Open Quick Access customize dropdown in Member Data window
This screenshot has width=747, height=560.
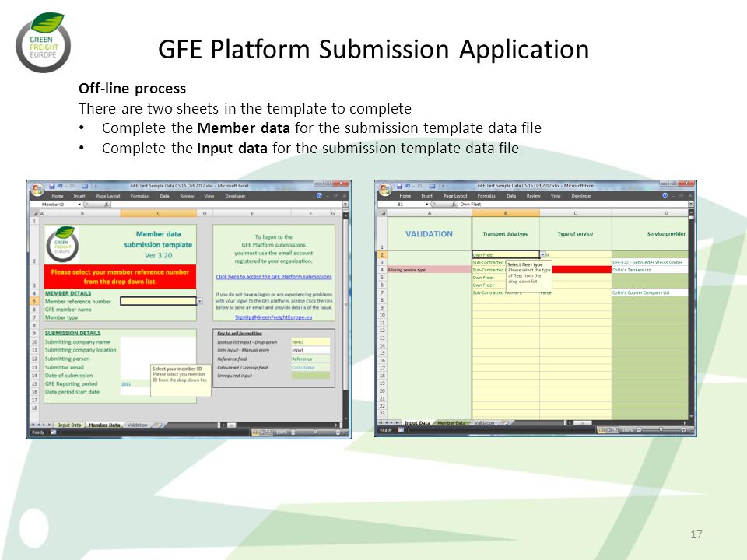tap(95, 186)
